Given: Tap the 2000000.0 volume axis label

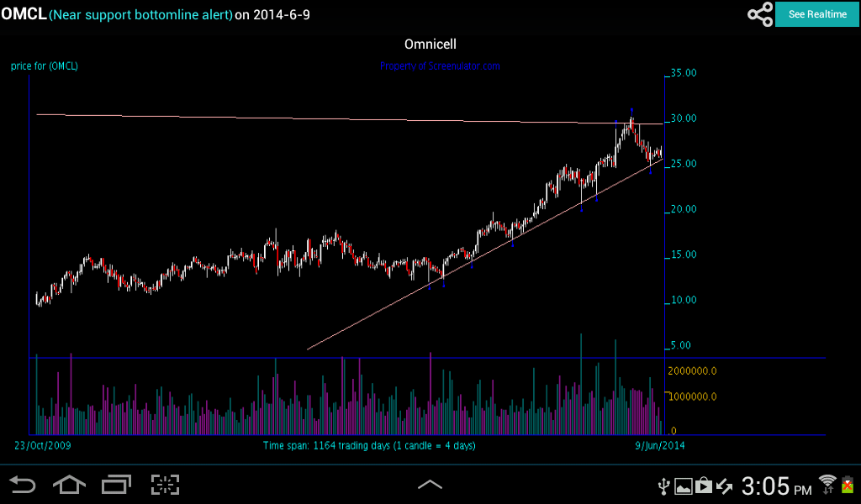Looking at the screenshot, I should (x=692, y=371).
